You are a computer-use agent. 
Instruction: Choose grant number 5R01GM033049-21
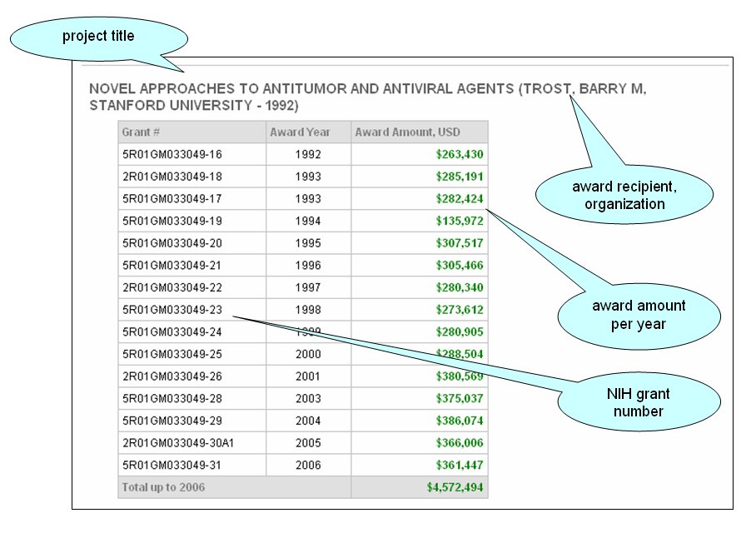(172, 266)
